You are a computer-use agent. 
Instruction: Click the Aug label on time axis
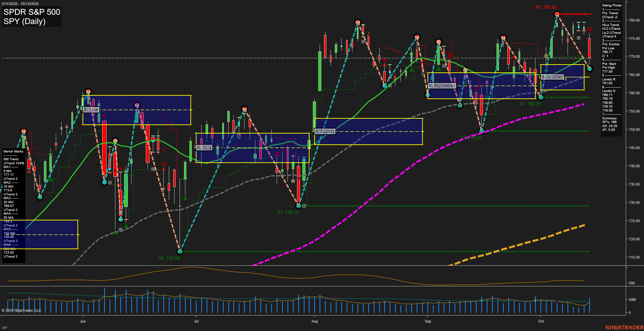(x=315, y=321)
